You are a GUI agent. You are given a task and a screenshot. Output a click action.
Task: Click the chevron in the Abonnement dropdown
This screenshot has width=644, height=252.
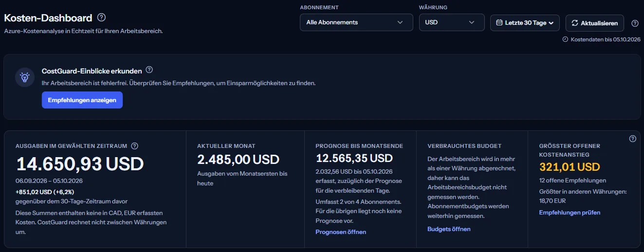tap(400, 22)
